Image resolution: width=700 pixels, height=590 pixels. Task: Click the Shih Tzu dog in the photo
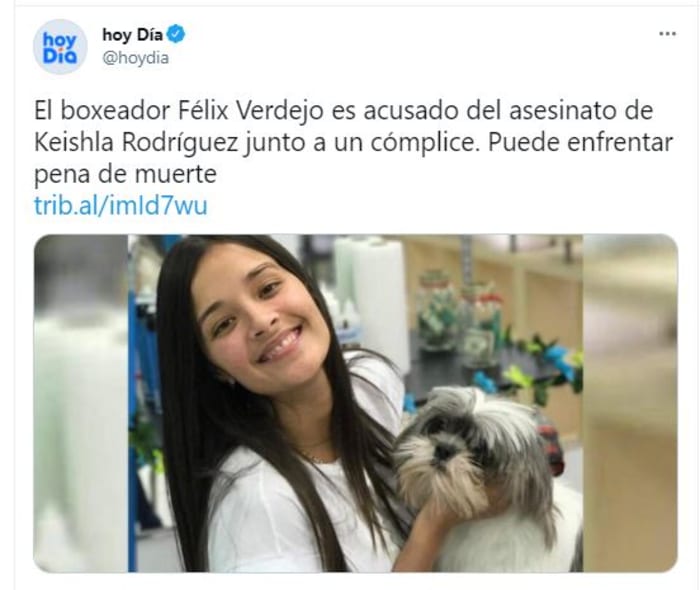pyautogui.click(x=482, y=473)
